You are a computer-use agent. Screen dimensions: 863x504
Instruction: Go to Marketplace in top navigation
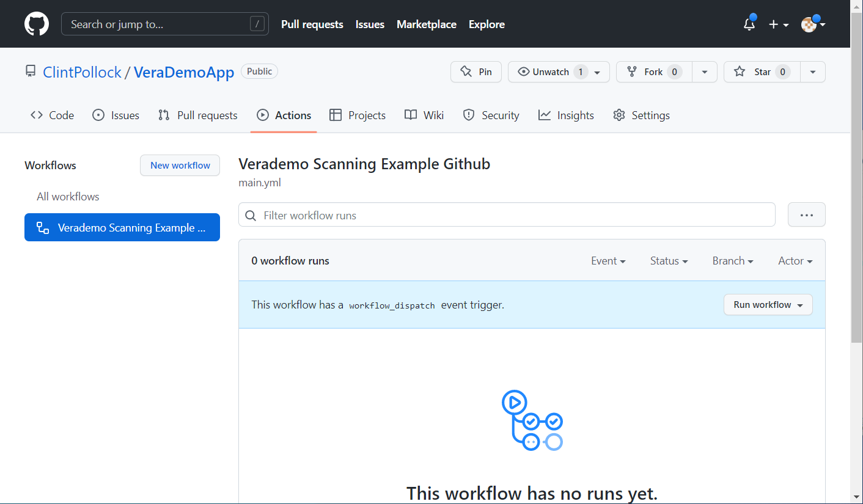coord(427,24)
